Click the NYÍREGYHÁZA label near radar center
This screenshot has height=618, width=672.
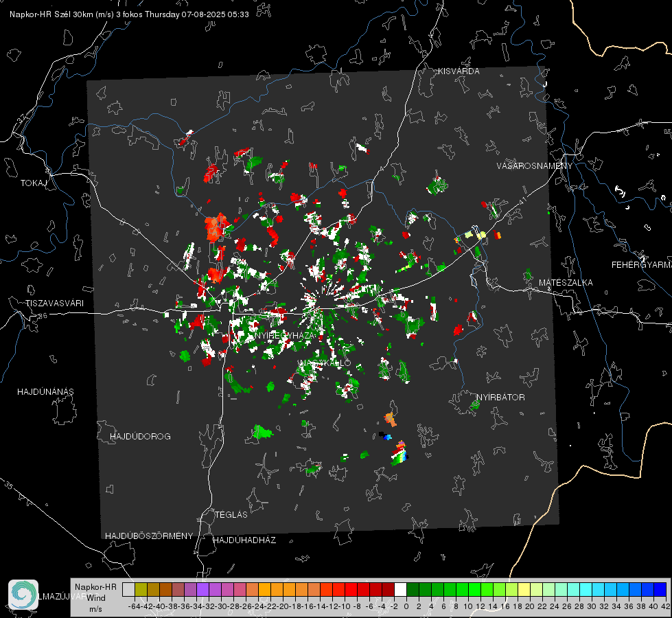(x=285, y=335)
